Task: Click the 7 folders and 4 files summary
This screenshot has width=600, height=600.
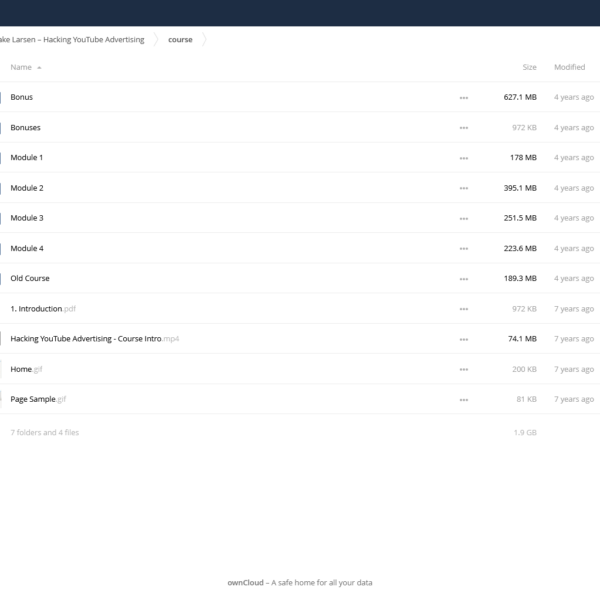Action: pos(44,433)
